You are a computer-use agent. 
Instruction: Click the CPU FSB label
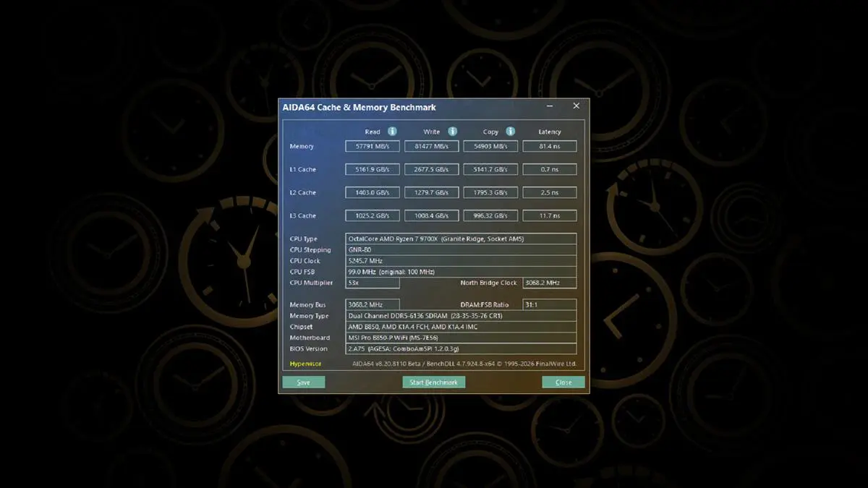tap(302, 272)
